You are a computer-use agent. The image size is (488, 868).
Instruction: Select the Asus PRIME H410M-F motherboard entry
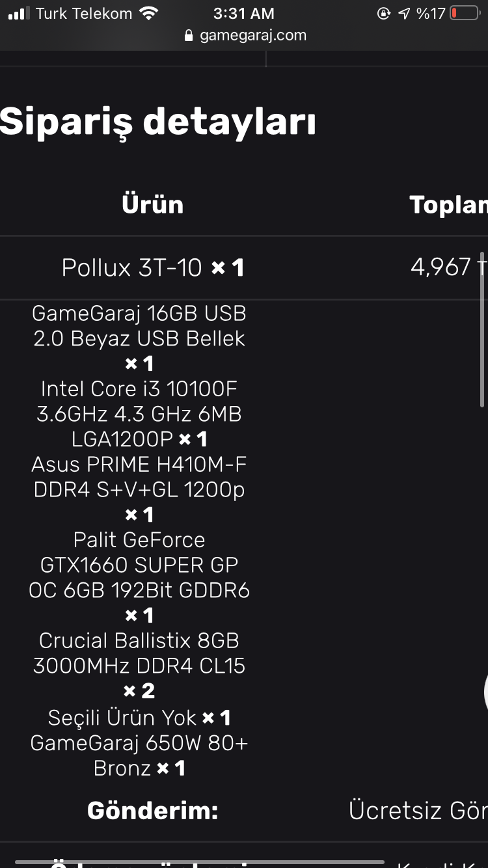click(139, 477)
